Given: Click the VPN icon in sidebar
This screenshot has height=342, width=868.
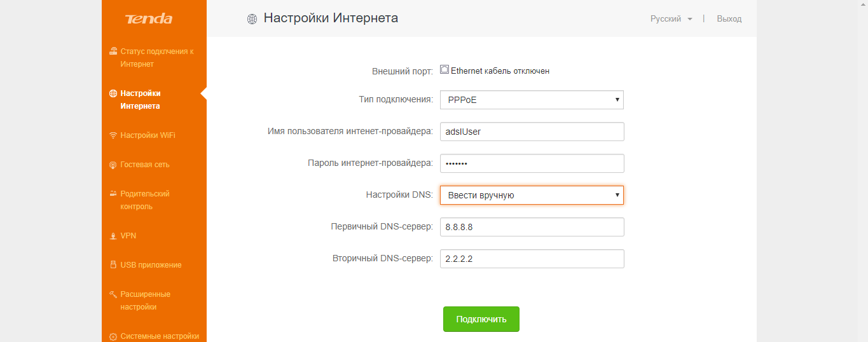Looking at the screenshot, I should pos(113,236).
